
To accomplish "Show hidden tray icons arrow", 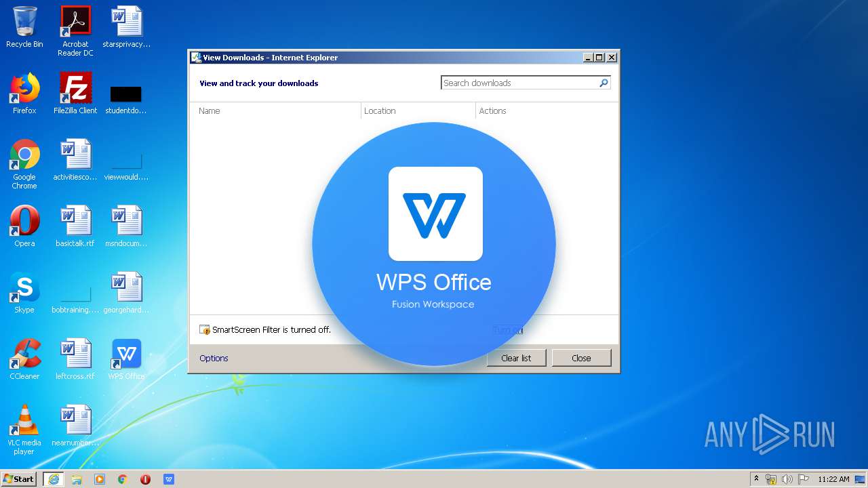I will pos(757,479).
